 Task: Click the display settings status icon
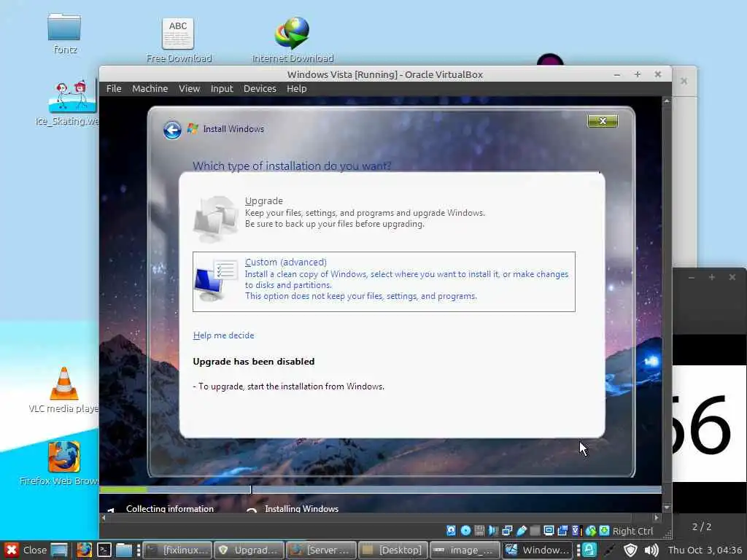(549, 531)
